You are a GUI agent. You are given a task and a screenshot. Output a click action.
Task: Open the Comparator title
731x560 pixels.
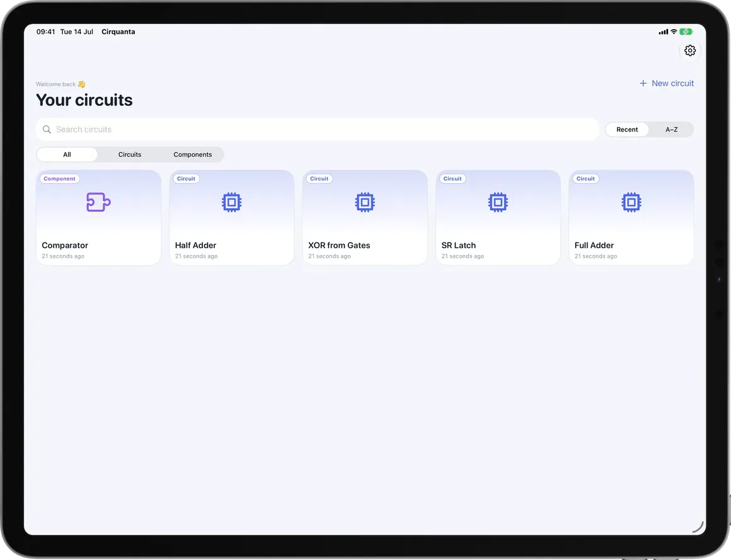[65, 246]
